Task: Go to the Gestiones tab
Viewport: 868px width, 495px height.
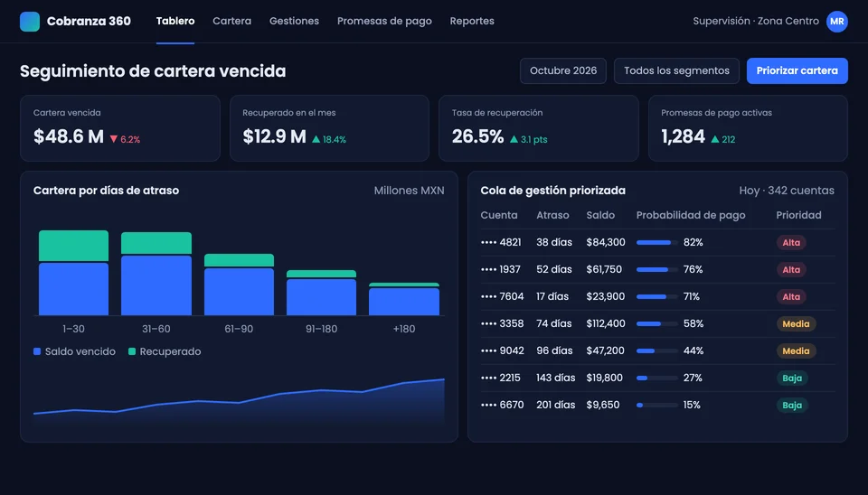Action: [294, 21]
